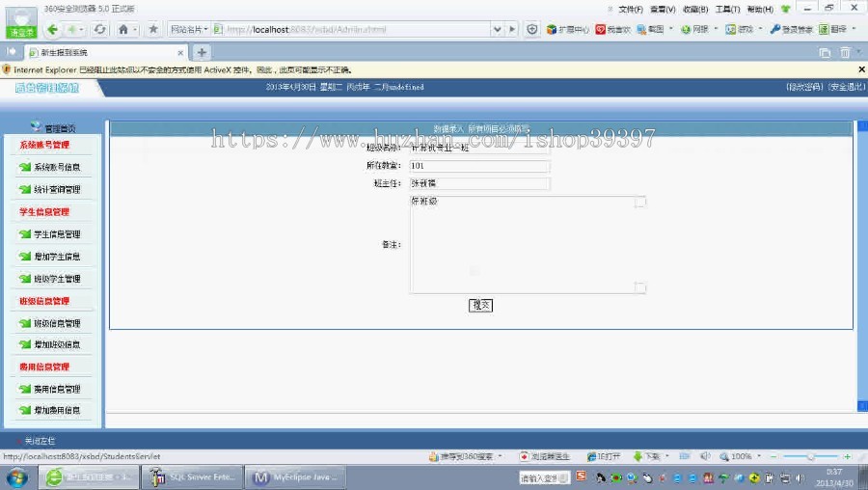Viewport: 868px width, 490px height.
Task: Adjust the zoom slider in status bar
Action: (810, 456)
